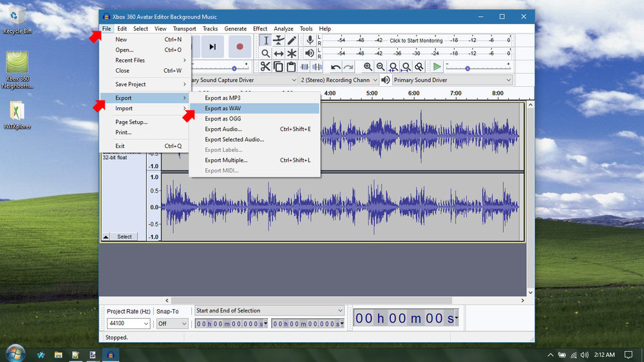Open the Effect menu
The height and width of the screenshot is (362, 644).
[x=260, y=29]
